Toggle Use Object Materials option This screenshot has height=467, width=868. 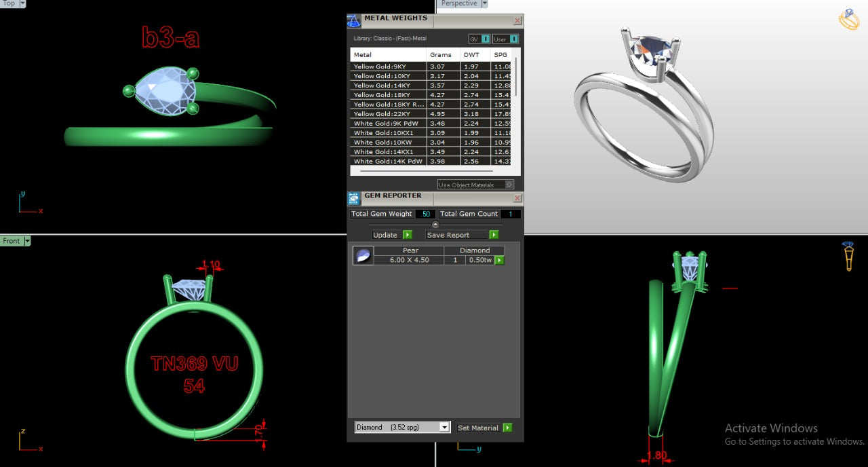click(x=475, y=185)
